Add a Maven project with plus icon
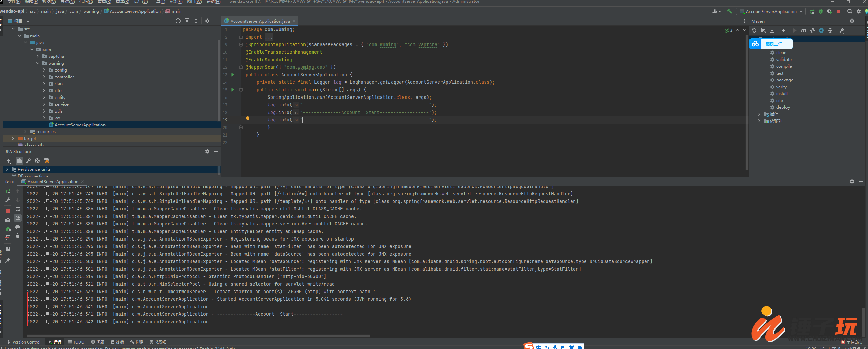Image resolution: width=868 pixels, height=349 pixels. pyautogui.click(x=783, y=30)
